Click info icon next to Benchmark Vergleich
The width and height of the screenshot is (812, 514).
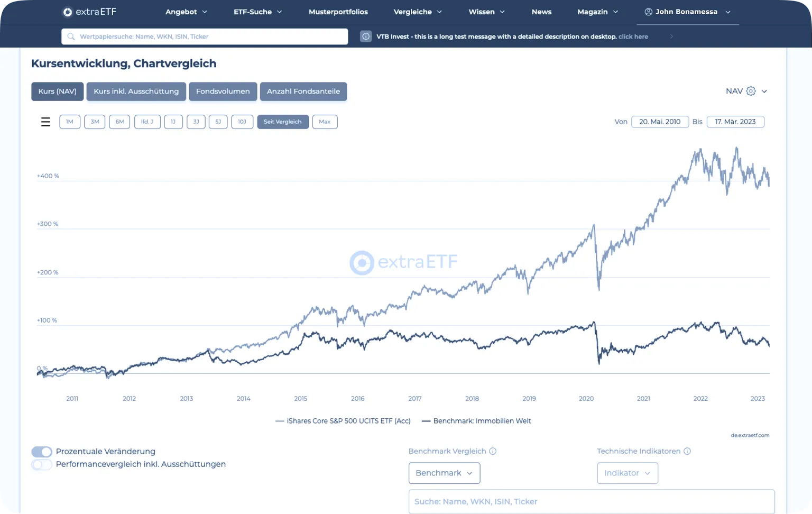click(493, 451)
